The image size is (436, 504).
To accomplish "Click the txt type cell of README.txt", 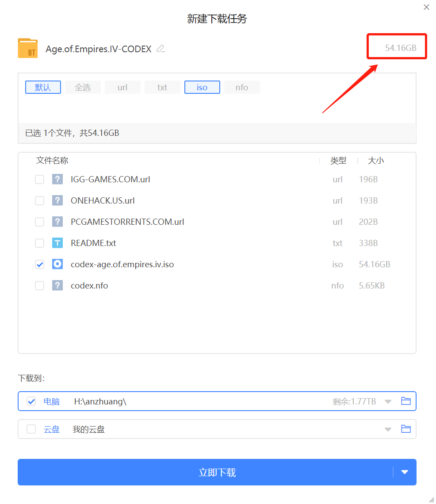I will [337, 242].
